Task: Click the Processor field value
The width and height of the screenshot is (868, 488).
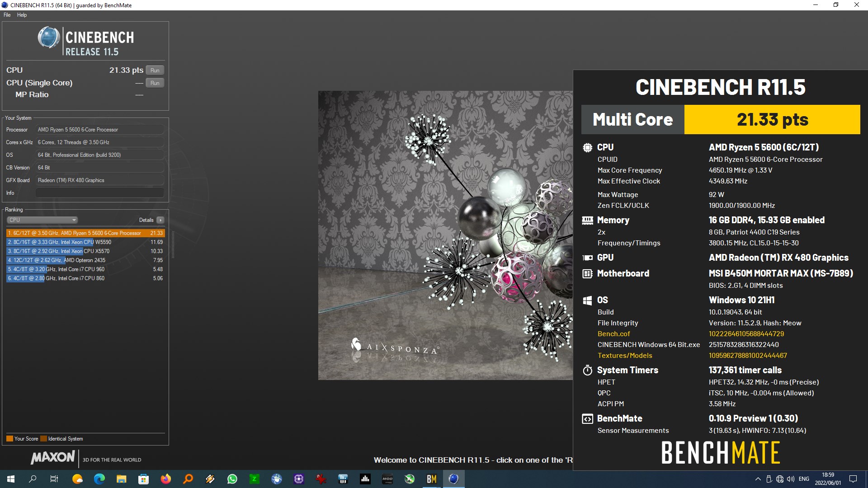Action: 99,130
